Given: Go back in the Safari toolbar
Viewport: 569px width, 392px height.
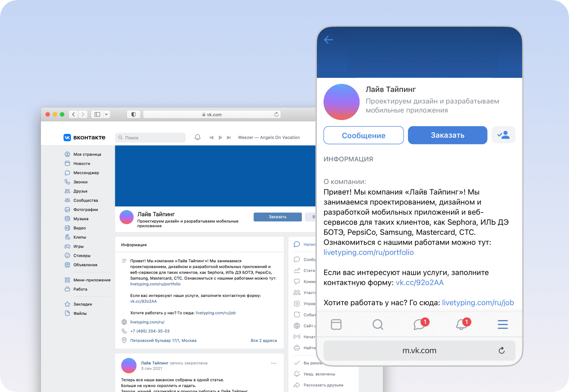Looking at the screenshot, I should pyautogui.click(x=74, y=114).
